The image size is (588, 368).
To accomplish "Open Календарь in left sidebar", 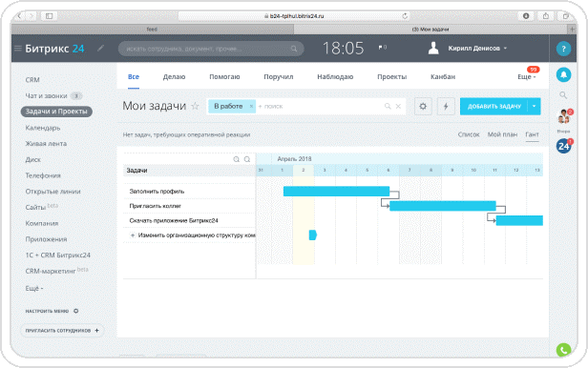I will [43, 128].
